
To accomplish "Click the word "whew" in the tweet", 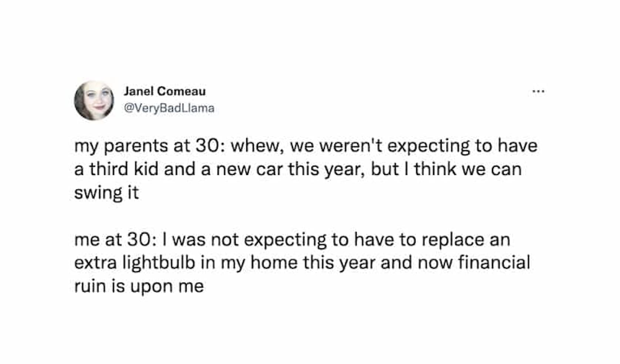I will (256, 146).
